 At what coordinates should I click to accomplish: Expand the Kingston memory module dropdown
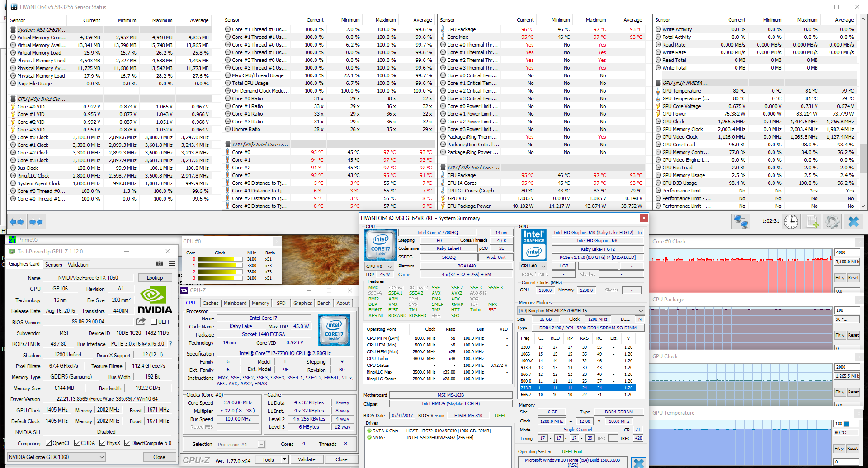click(x=641, y=311)
